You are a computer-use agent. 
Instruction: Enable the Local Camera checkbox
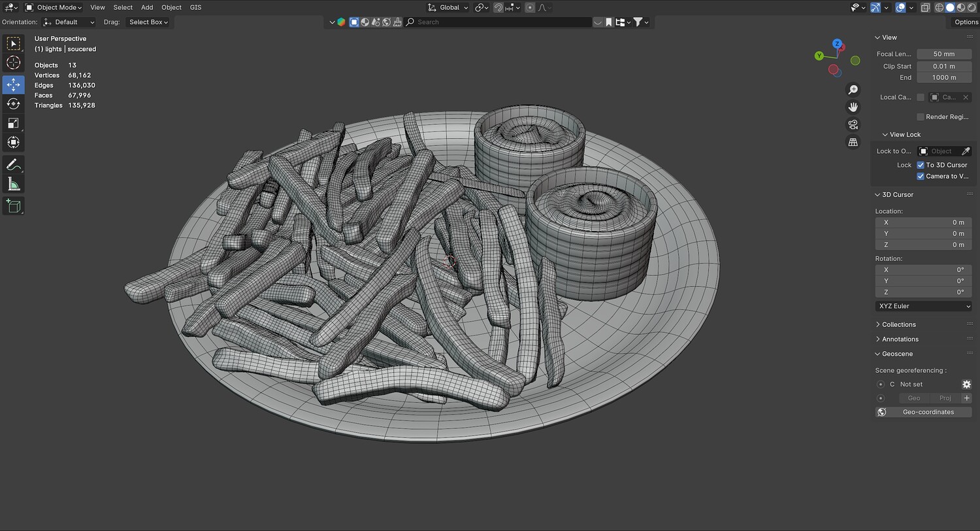point(921,97)
